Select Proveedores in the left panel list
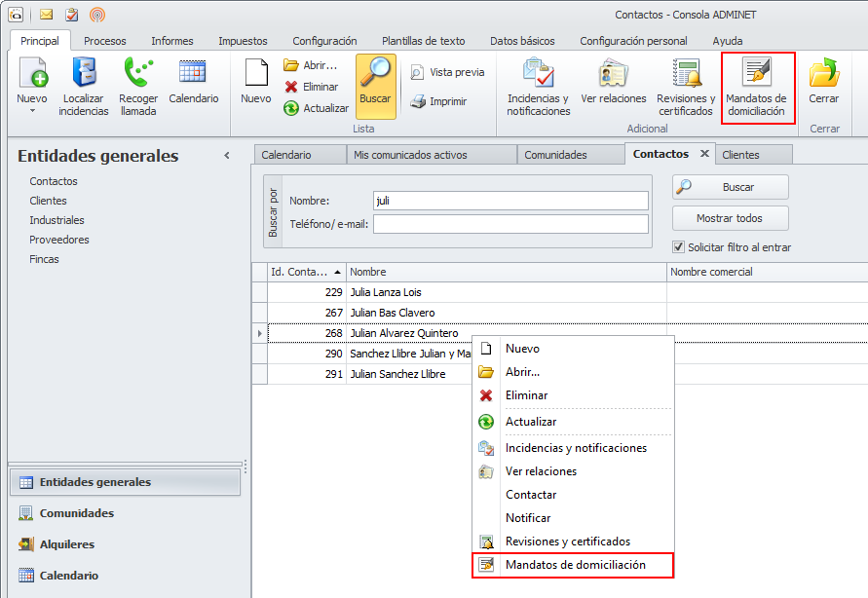 (x=59, y=240)
